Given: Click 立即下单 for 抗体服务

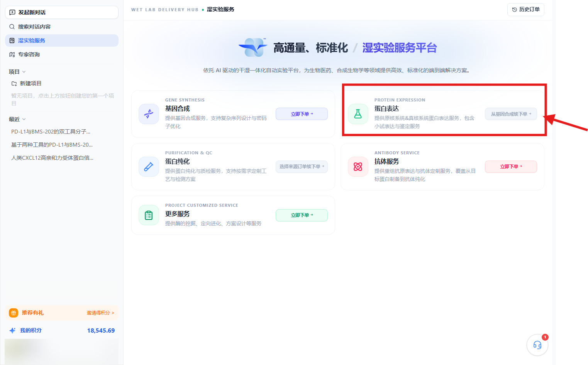Looking at the screenshot, I should pos(511,167).
